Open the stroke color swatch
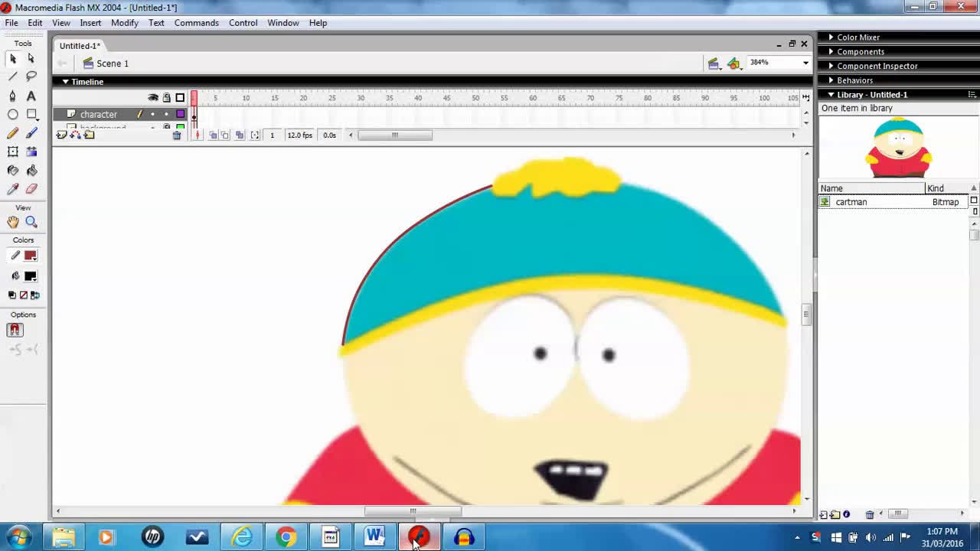 [x=31, y=256]
